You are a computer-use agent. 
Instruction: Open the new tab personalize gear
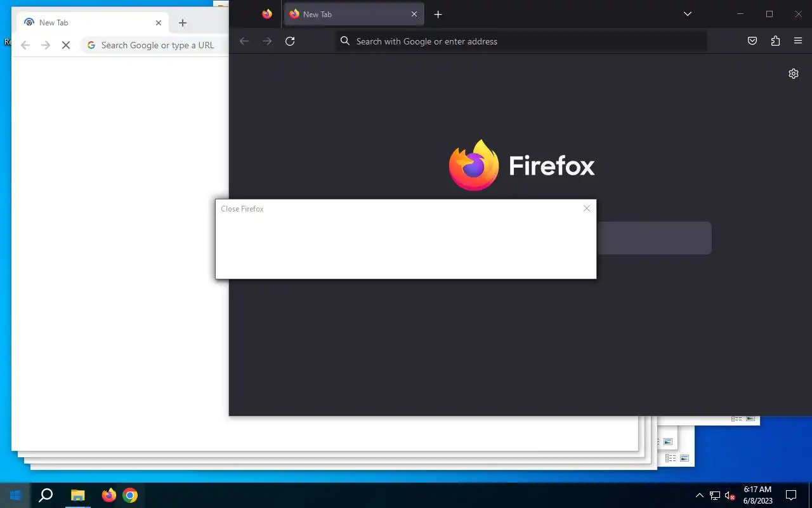click(794, 74)
